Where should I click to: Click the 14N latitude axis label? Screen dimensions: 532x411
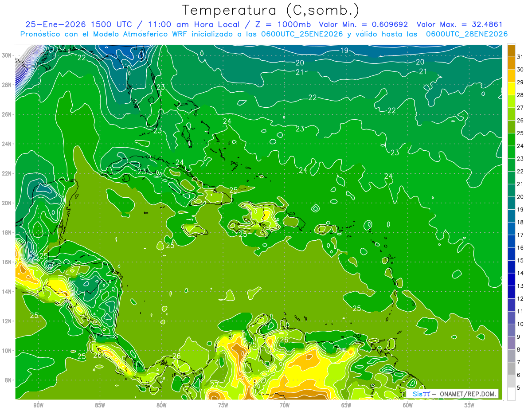point(7,292)
